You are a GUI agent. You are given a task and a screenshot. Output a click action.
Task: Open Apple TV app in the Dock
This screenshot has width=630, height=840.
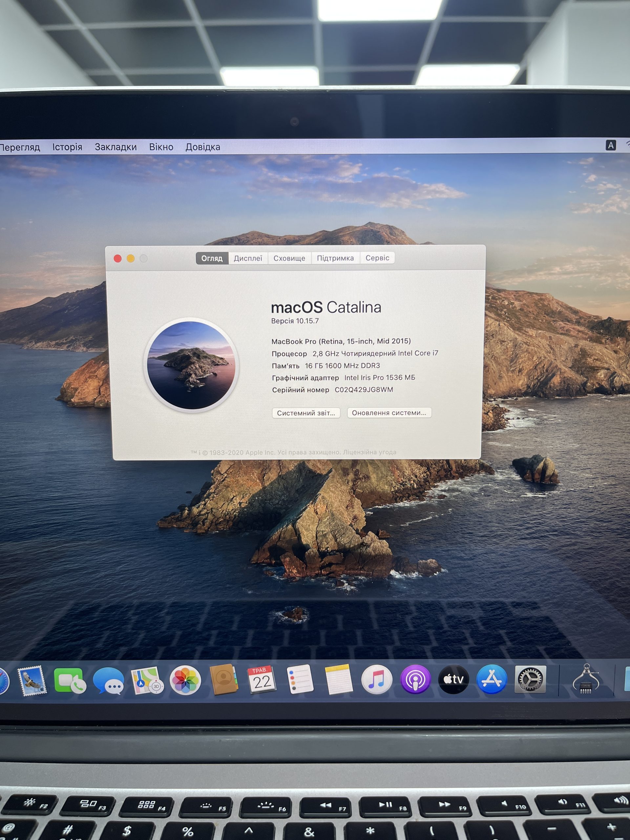453,679
